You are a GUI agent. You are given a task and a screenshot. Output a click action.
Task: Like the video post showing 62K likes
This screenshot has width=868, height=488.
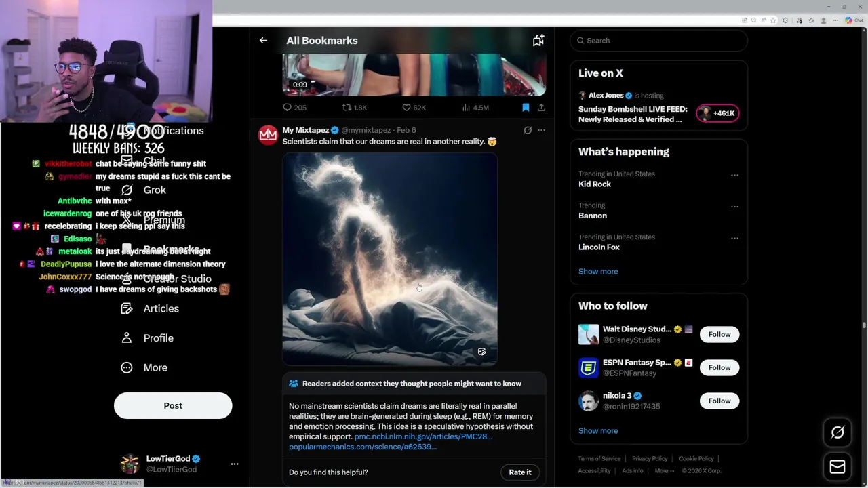tap(414, 108)
